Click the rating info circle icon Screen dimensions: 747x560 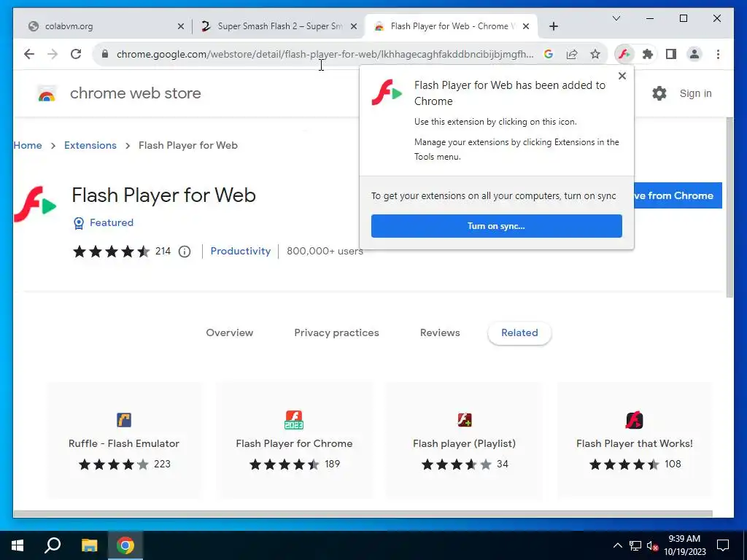coord(185,252)
